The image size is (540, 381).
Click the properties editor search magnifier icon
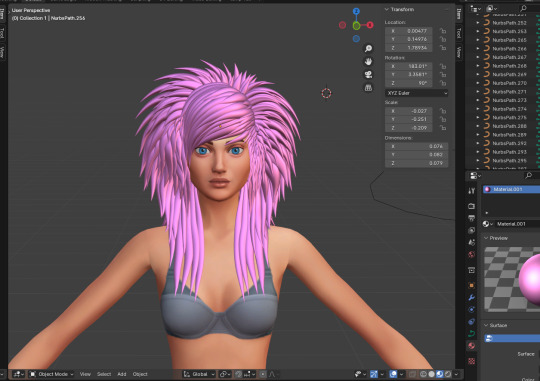coord(528,176)
